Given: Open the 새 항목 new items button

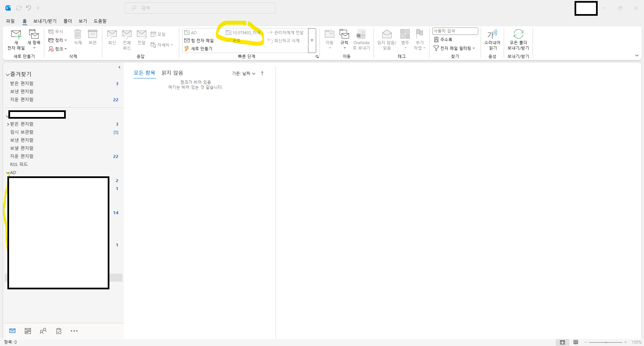Looking at the screenshot, I should coord(34,40).
